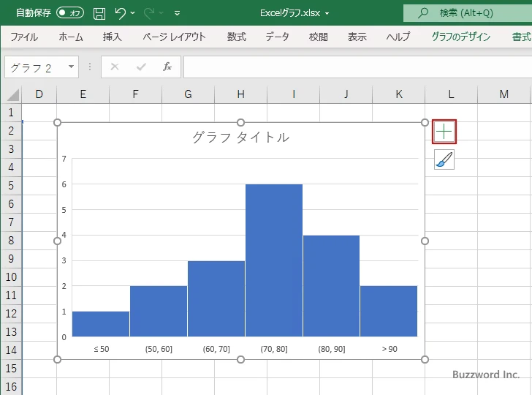Click the chart's top-center resize handle

[240, 122]
